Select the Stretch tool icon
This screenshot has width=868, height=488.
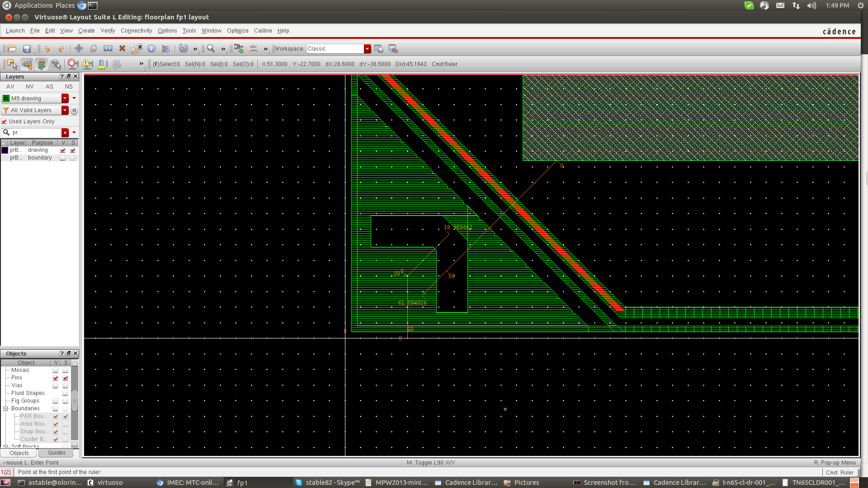point(108,48)
